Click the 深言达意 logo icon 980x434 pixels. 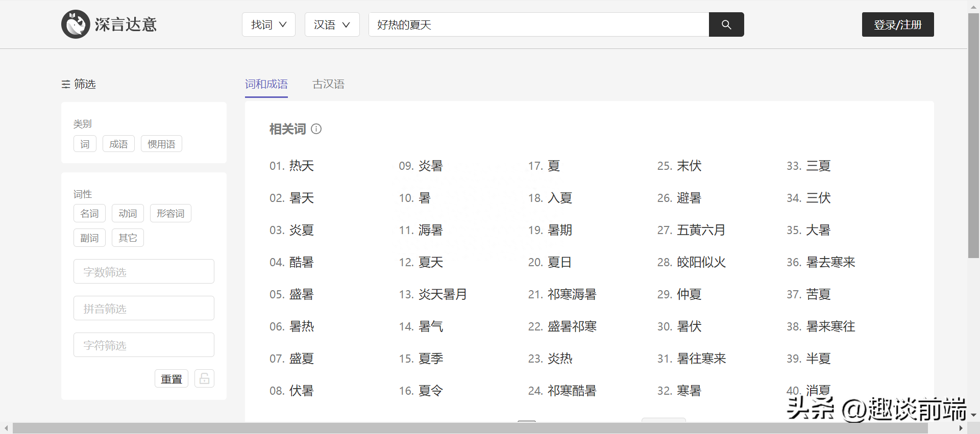click(x=76, y=24)
